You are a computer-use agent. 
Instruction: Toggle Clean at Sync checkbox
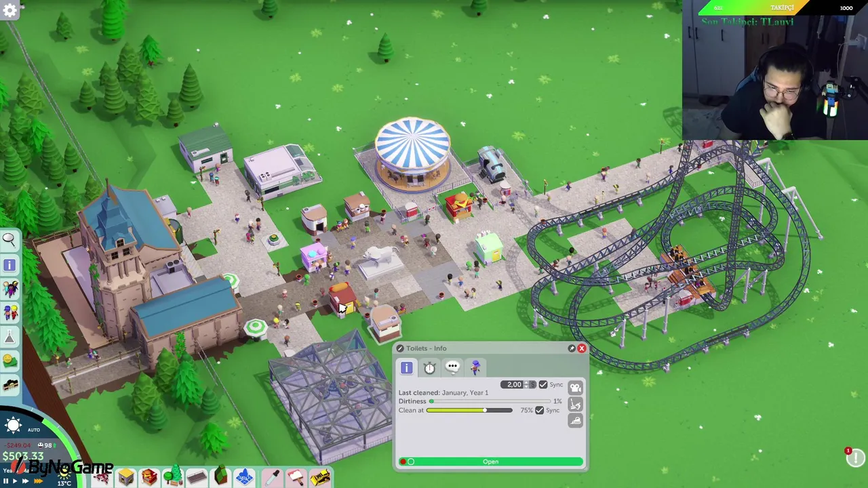(x=540, y=410)
